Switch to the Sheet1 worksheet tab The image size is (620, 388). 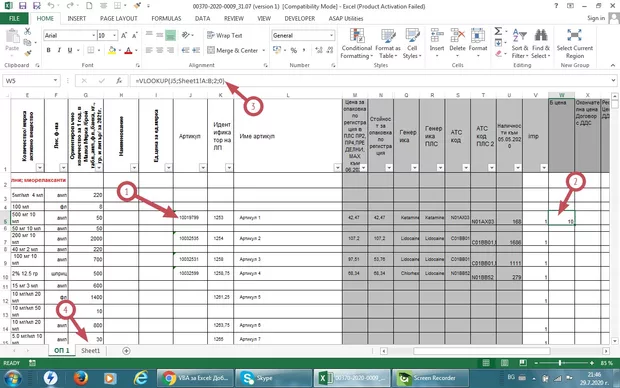[91, 351]
